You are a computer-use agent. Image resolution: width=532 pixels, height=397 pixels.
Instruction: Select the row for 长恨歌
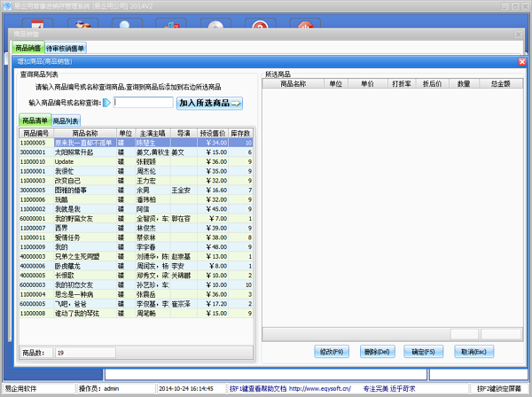point(136,276)
